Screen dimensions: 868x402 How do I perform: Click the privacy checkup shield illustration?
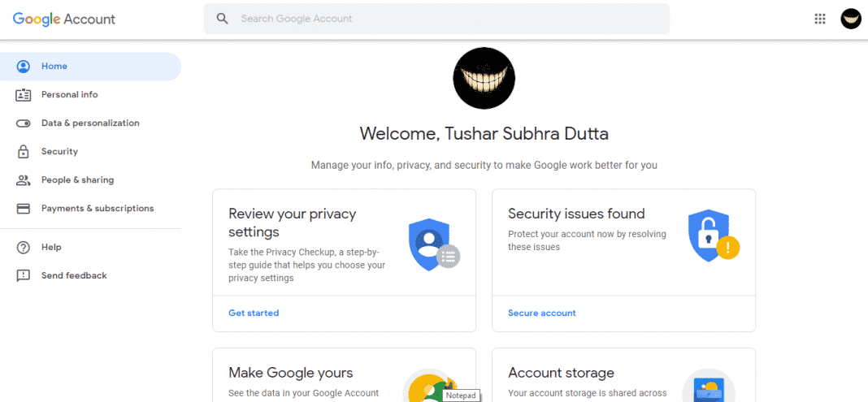tap(434, 244)
